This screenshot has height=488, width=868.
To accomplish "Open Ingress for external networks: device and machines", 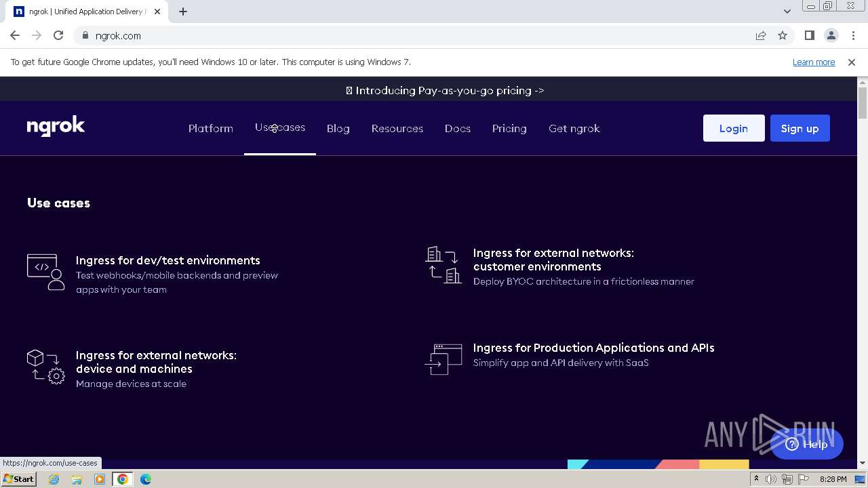I will click(x=156, y=362).
